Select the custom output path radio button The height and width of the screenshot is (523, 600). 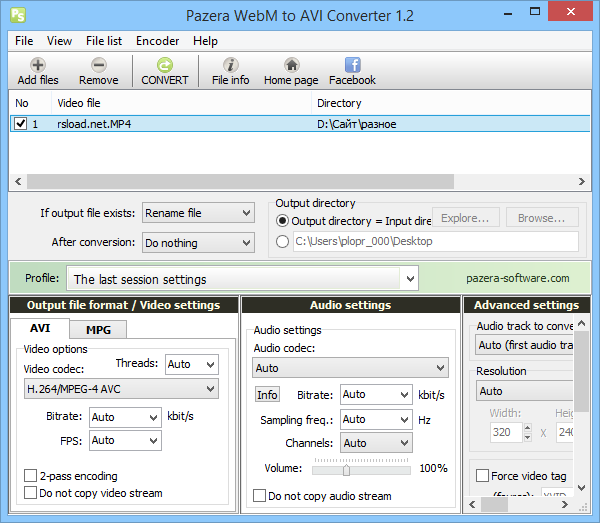[x=282, y=241]
